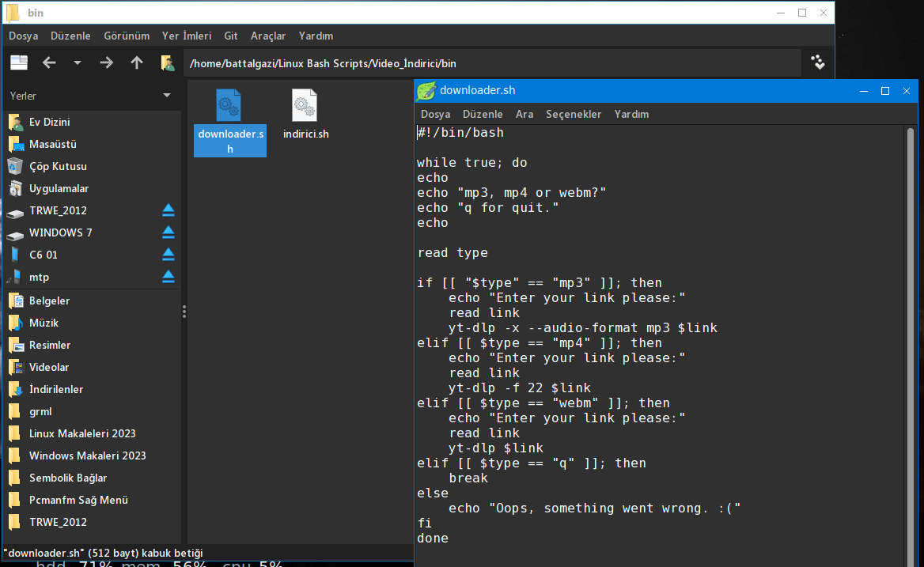Viewport: 924px width, 567px height.
Task: Go forward with the right arrow button
Action: (106, 62)
